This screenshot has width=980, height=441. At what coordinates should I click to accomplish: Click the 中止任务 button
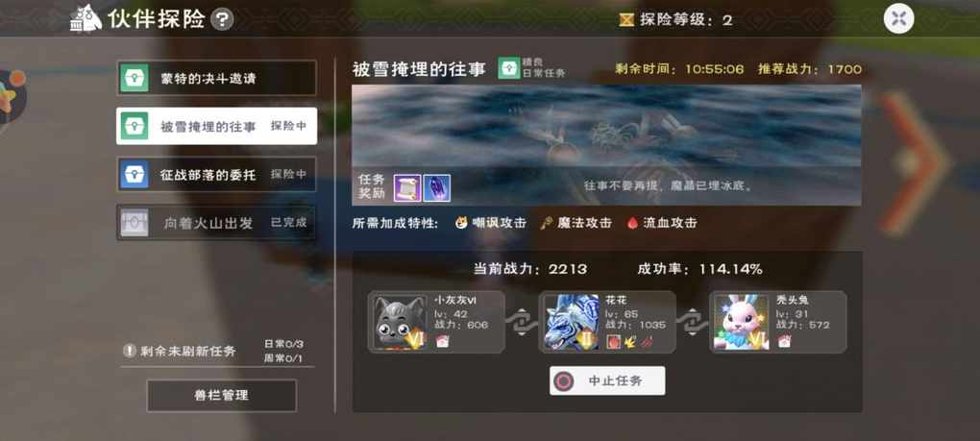click(x=607, y=380)
